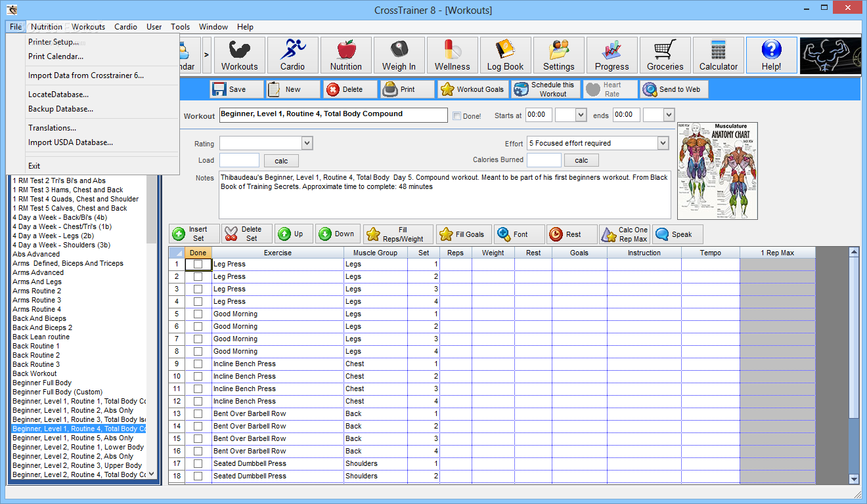Click the Exercise column header
The image size is (867, 504).
278,253
